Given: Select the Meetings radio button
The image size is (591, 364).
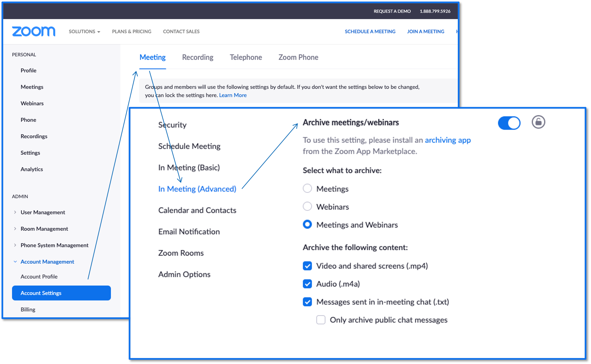Looking at the screenshot, I should [307, 189].
